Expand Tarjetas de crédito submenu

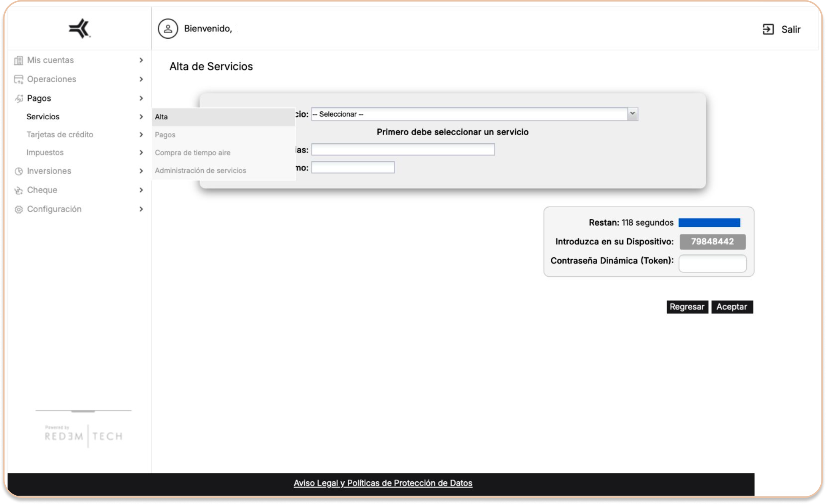tap(141, 135)
